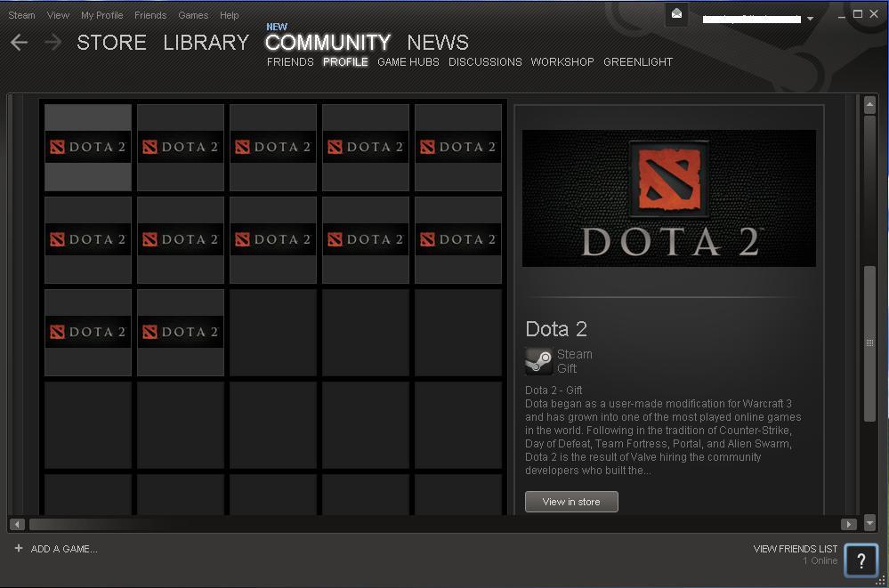The height and width of the screenshot is (588, 889).
Task: Open the WORKSHOP sub-tab
Action: (562, 61)
